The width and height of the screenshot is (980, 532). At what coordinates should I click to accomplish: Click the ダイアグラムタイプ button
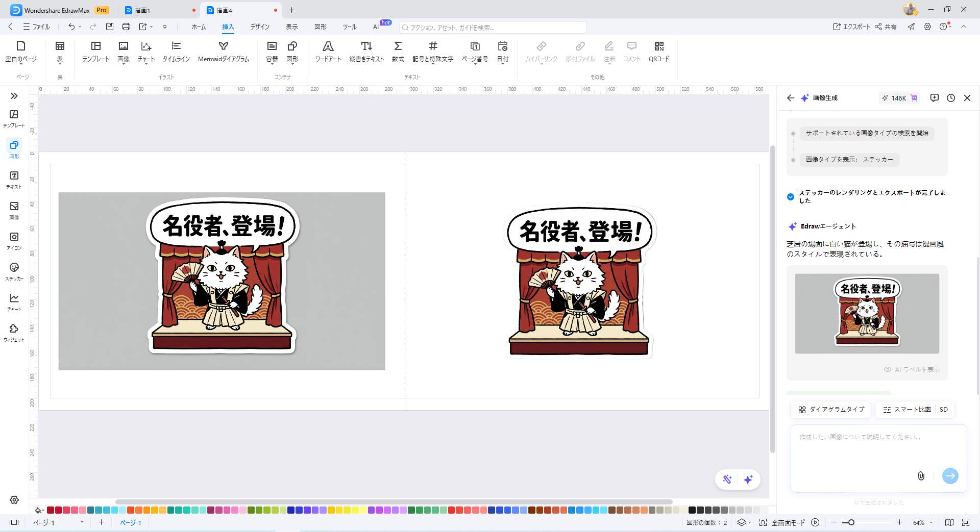pos(831,410)
